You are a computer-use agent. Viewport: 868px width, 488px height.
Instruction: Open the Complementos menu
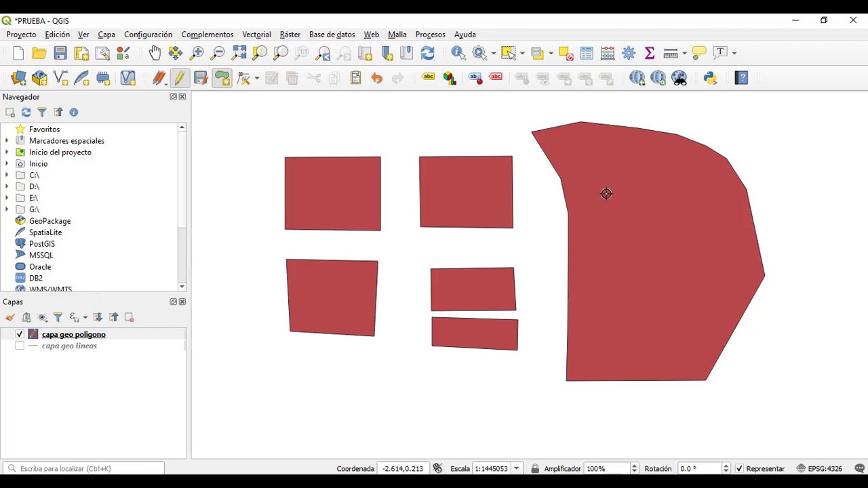(208, 35)
